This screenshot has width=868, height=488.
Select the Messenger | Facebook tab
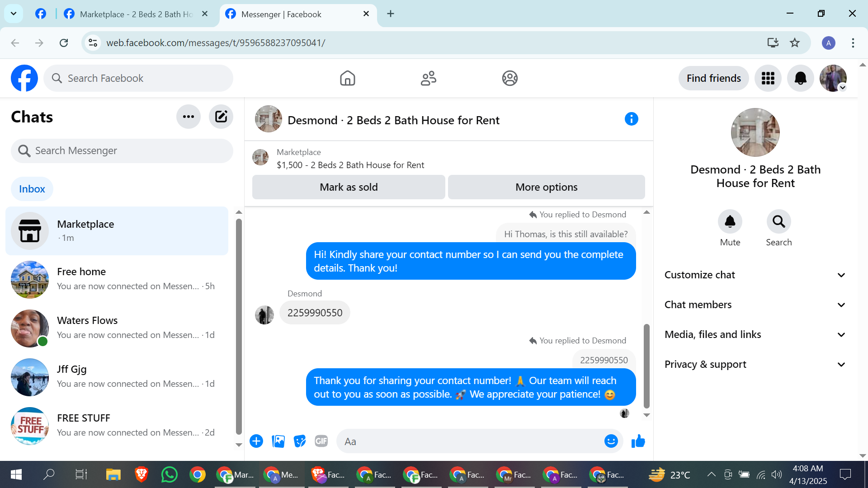(x=298, y=14)
